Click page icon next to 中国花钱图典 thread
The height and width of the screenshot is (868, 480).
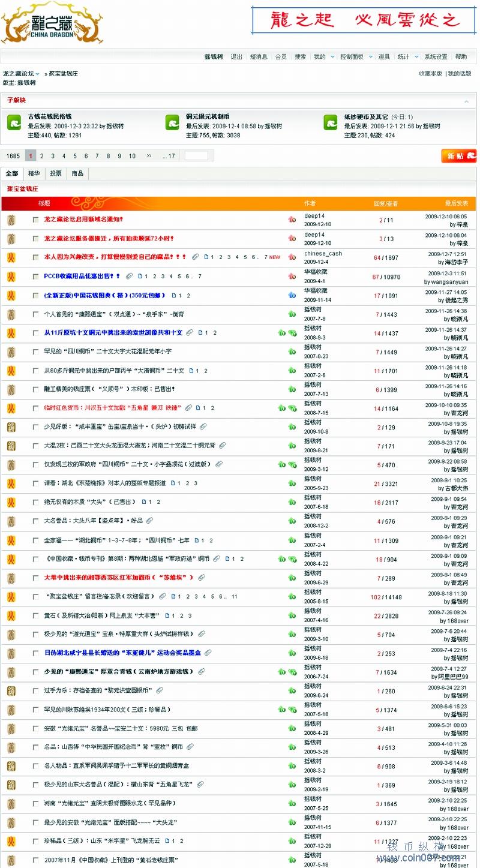point(174,295)
